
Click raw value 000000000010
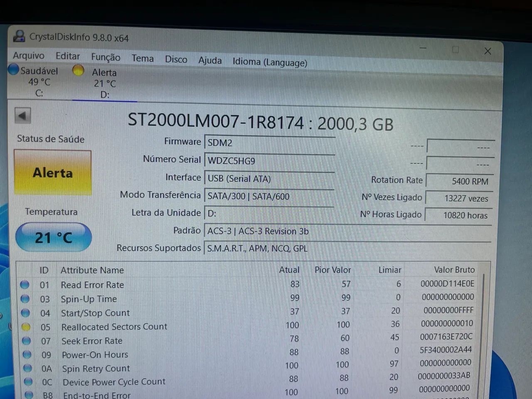(x=447, y=323)
